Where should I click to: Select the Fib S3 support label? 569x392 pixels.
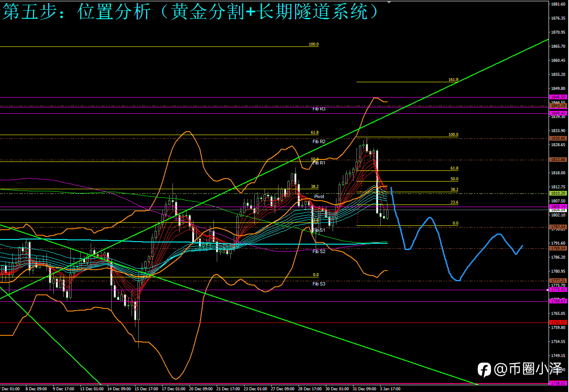click(x=319, y=284)
